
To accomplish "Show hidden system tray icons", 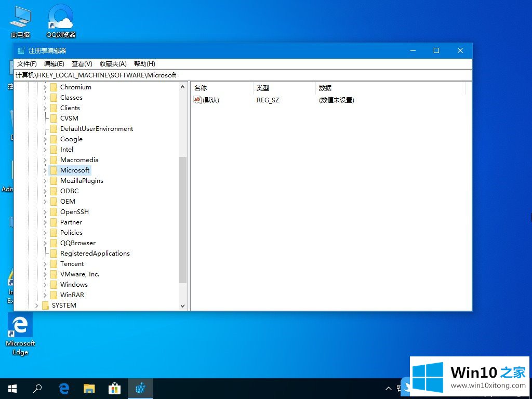I will pyautogui.click(x=389, y=389).
